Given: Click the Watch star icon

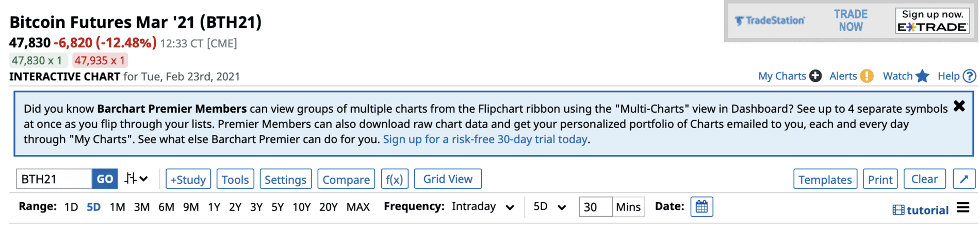Looking at the screenshot, I should pos(922,76).
